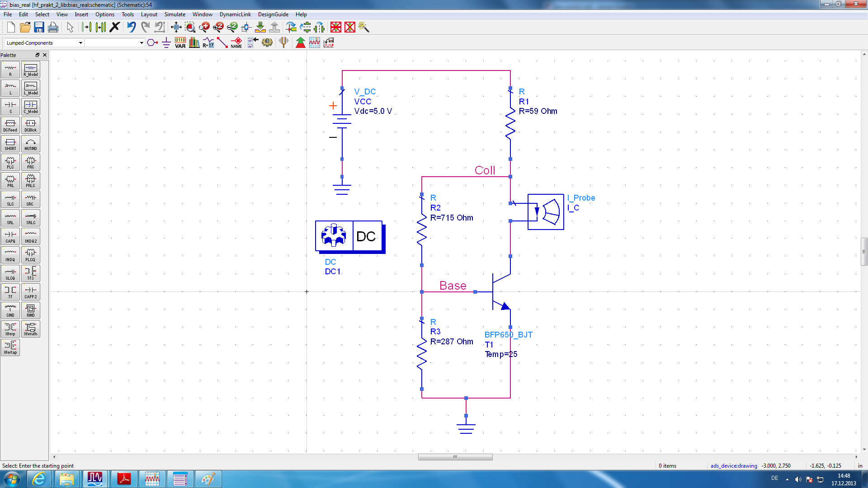Click the View All zoom icon

(176, 28)
